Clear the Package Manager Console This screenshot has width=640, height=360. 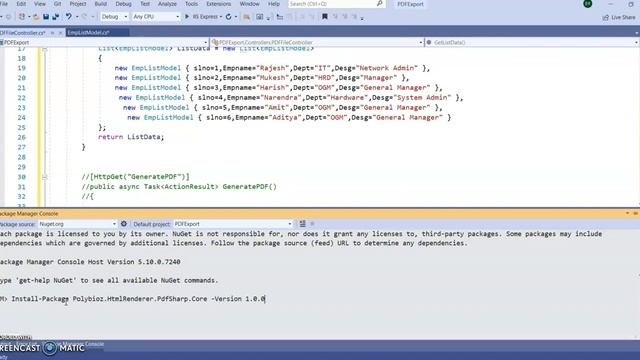click(302, 224)
